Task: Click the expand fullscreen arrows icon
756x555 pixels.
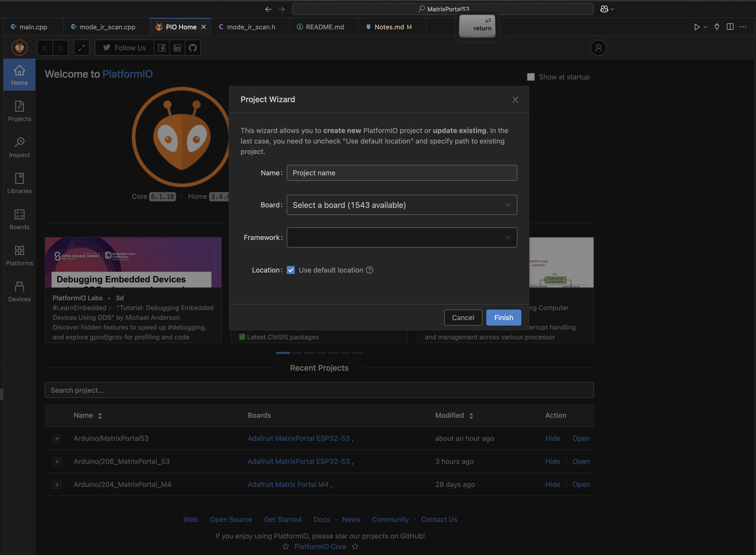Action: 82,48
